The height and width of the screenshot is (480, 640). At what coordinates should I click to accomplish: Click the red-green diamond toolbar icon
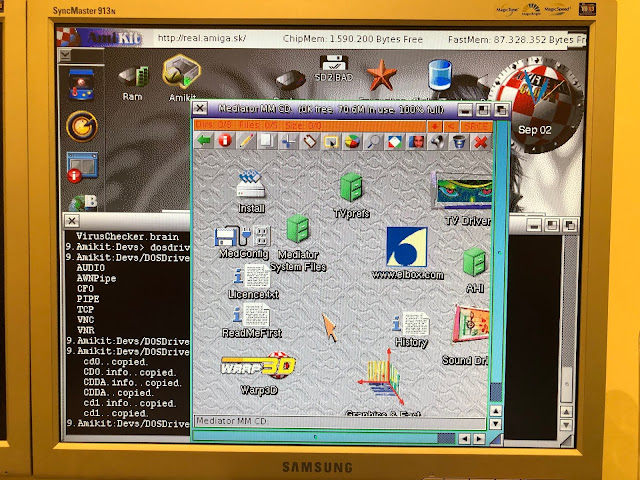click(x=394, y=142)
